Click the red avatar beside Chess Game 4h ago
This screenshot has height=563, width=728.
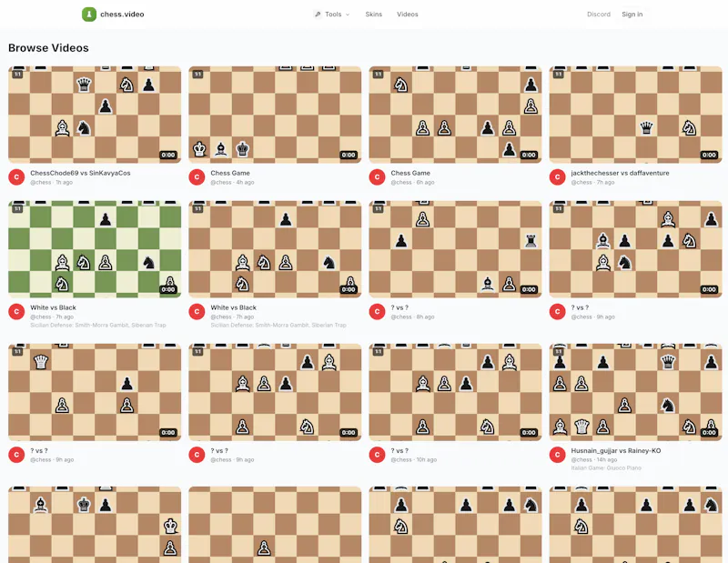click(197, 176)
